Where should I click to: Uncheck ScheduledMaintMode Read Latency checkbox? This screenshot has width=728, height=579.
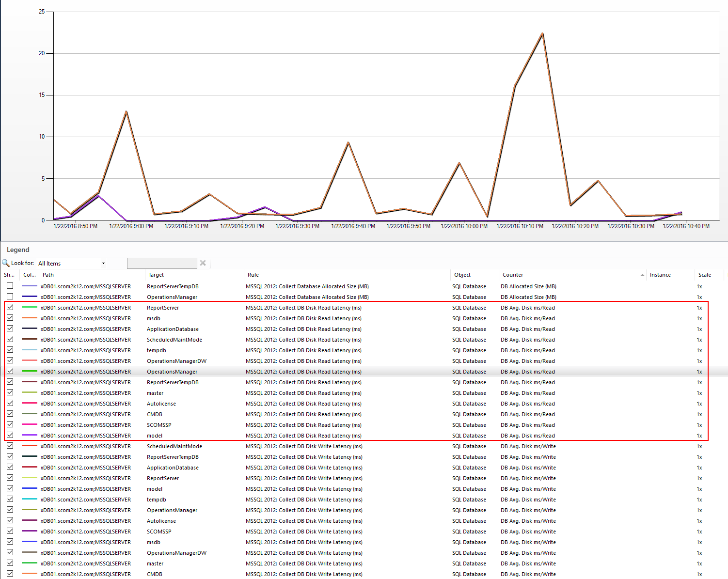click(10, 339)
